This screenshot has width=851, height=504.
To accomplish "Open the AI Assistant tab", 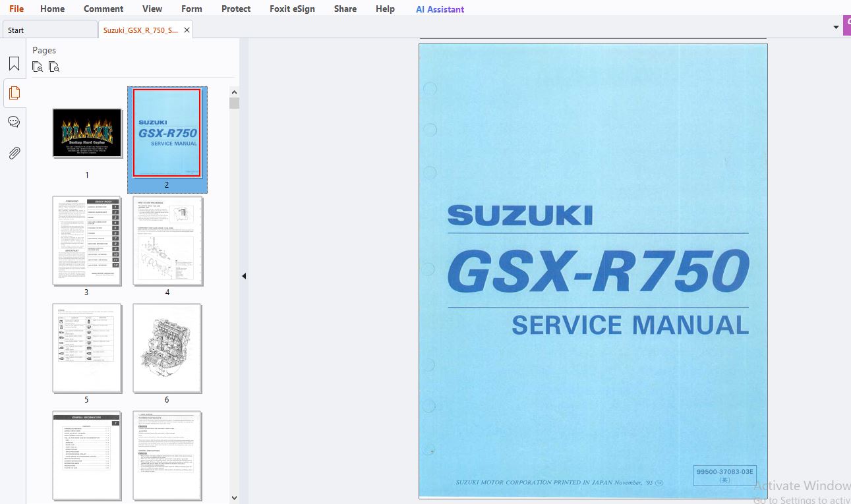I will coord(440,9).
